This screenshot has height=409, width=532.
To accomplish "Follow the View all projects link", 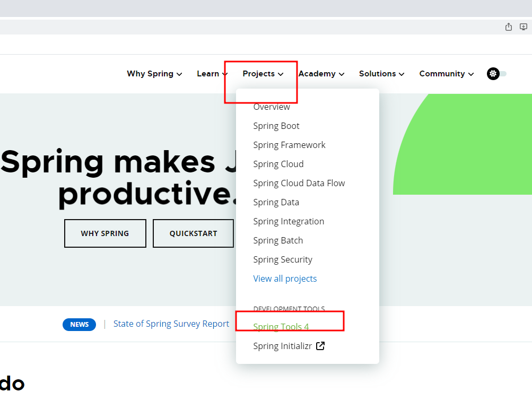I will click(285, 279).
